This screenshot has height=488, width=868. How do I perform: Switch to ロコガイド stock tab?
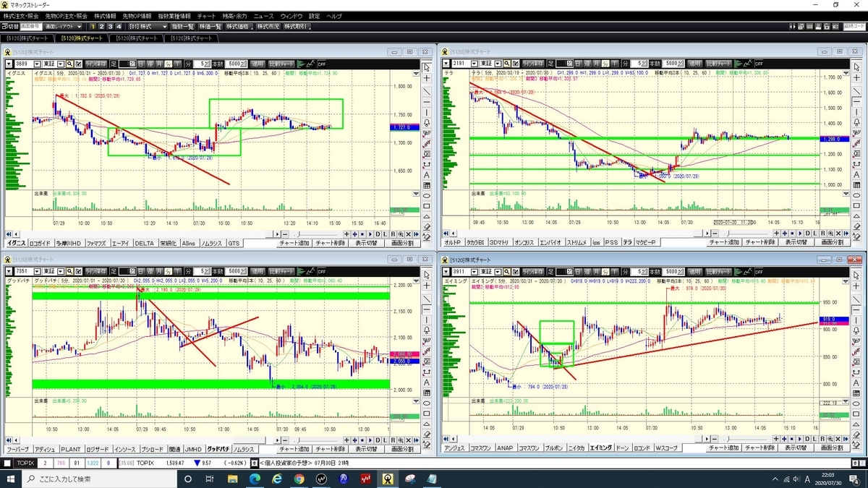[41, 243]
